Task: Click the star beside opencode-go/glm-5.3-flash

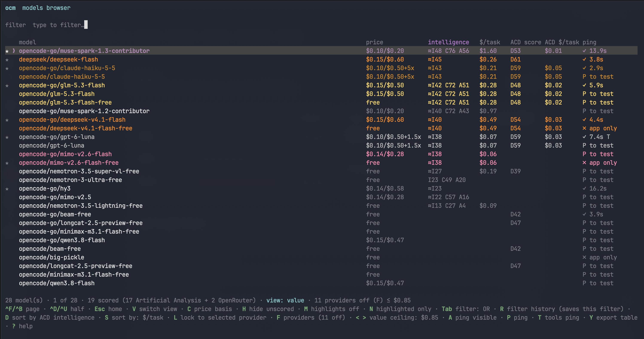Action: [7, 86]
